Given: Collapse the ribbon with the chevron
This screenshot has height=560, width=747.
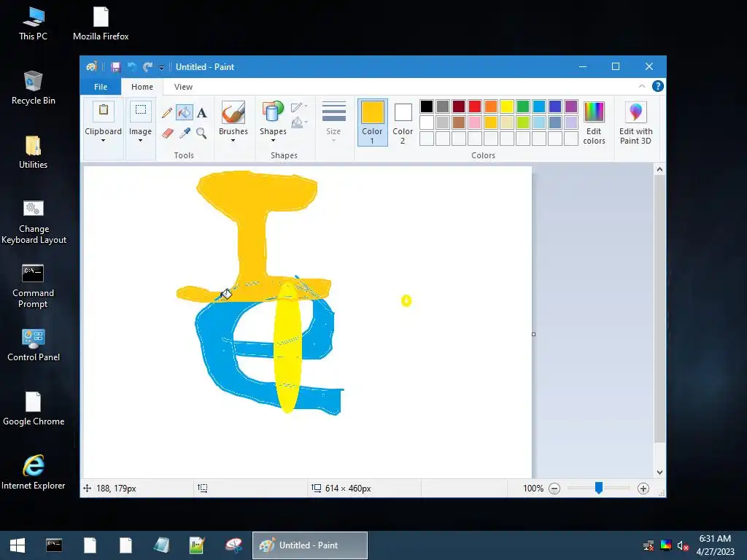Looking at the screenshot, I should (642, 86).
